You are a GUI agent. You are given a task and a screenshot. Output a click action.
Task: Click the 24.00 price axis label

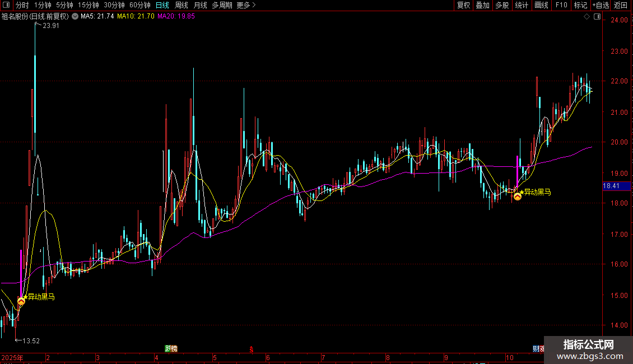pos(619,20)
